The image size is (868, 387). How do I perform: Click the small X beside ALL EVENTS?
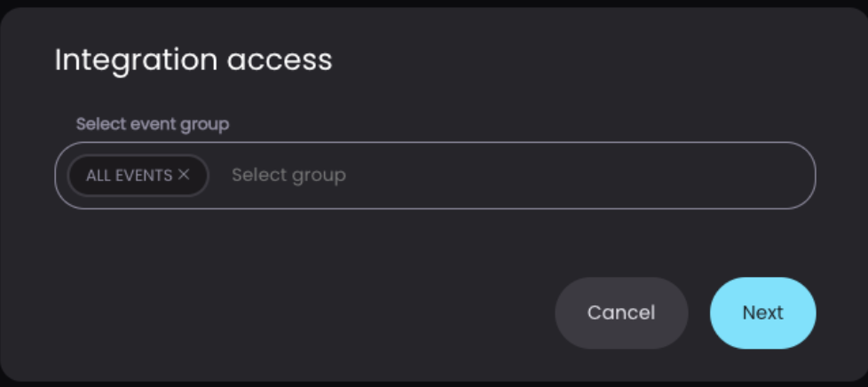184,175
